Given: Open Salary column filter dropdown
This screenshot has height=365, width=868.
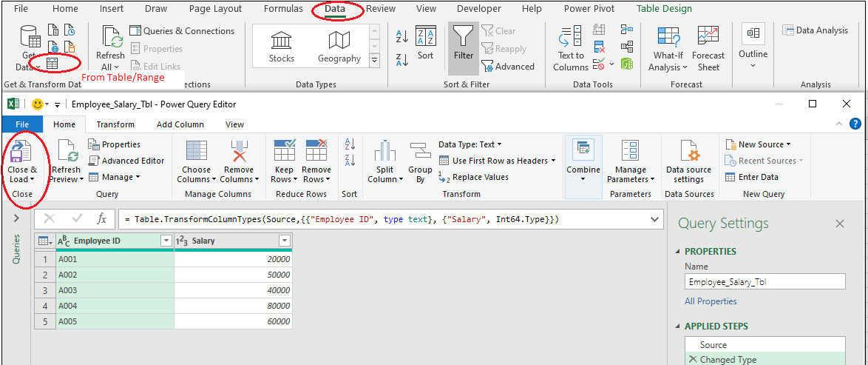Looking at the screenshot, I should [285, 241].
